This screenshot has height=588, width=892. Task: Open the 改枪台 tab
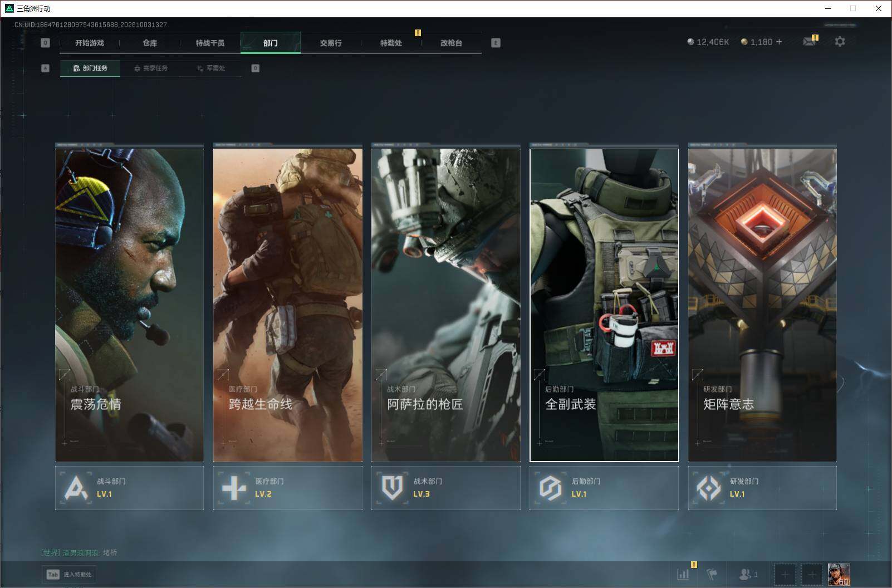[x=451, y=43]
